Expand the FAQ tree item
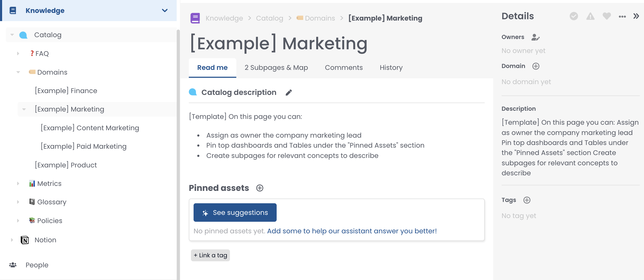This screenshot has width=644, height=280. (x=18, y=54)
